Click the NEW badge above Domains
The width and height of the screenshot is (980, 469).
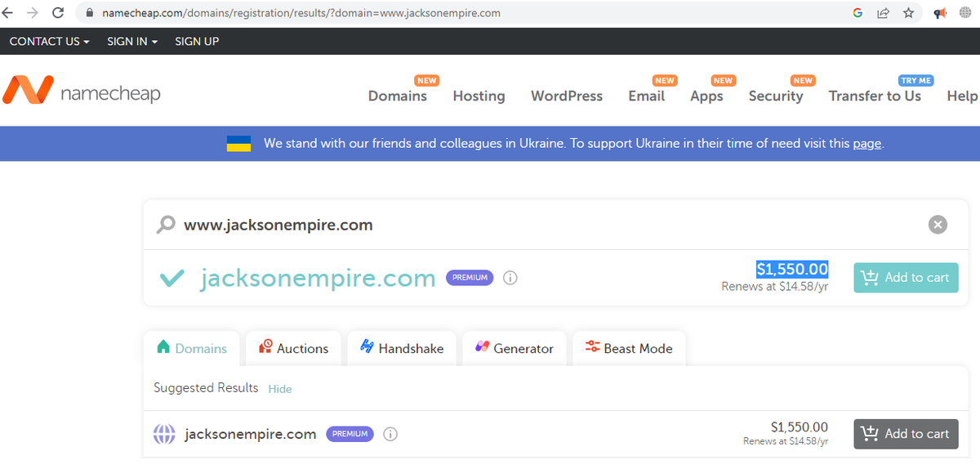pos(426,81)
